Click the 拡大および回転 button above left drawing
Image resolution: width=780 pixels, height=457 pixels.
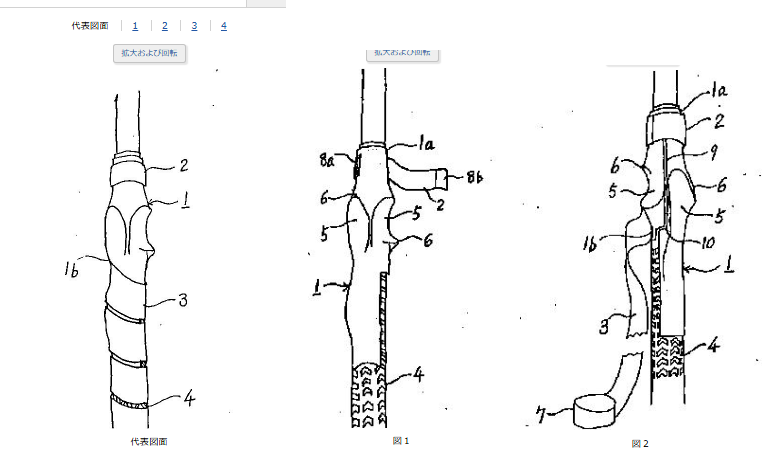[x=150, y=53]
